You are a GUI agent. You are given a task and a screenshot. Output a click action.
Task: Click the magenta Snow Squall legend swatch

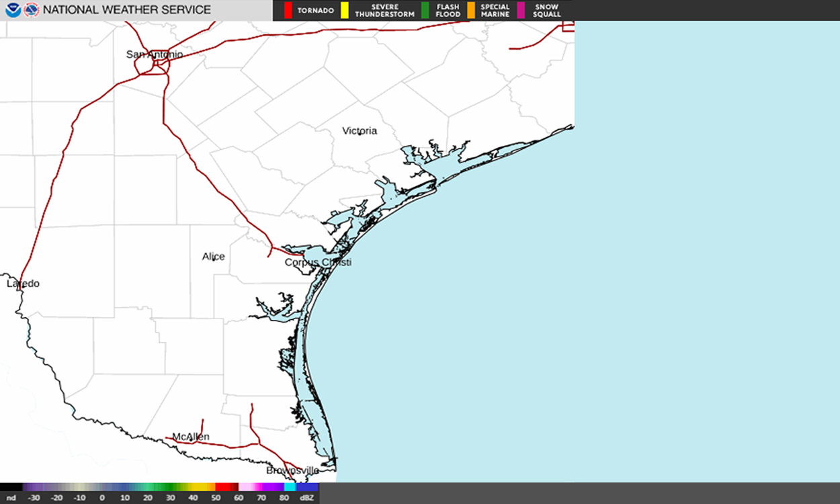click(x=521, y=10)
